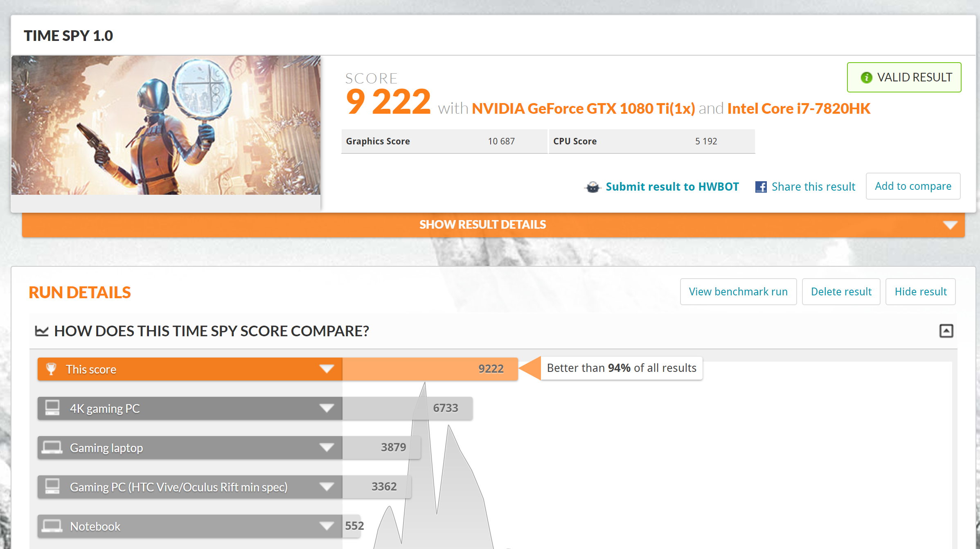Click the desktop icon on HTC Vive/Oculus row
The image size is (980, 549).
(x=52, y=486)
